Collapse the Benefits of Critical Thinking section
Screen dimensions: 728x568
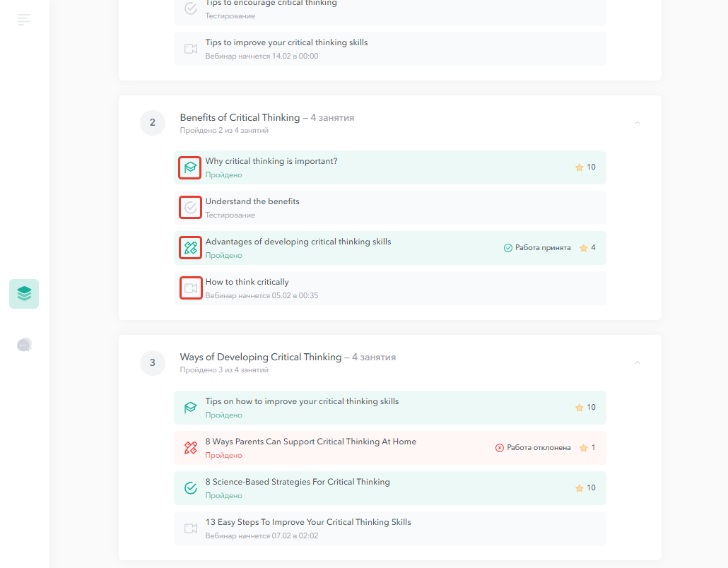pyautogui.click(x=638, y=123)
